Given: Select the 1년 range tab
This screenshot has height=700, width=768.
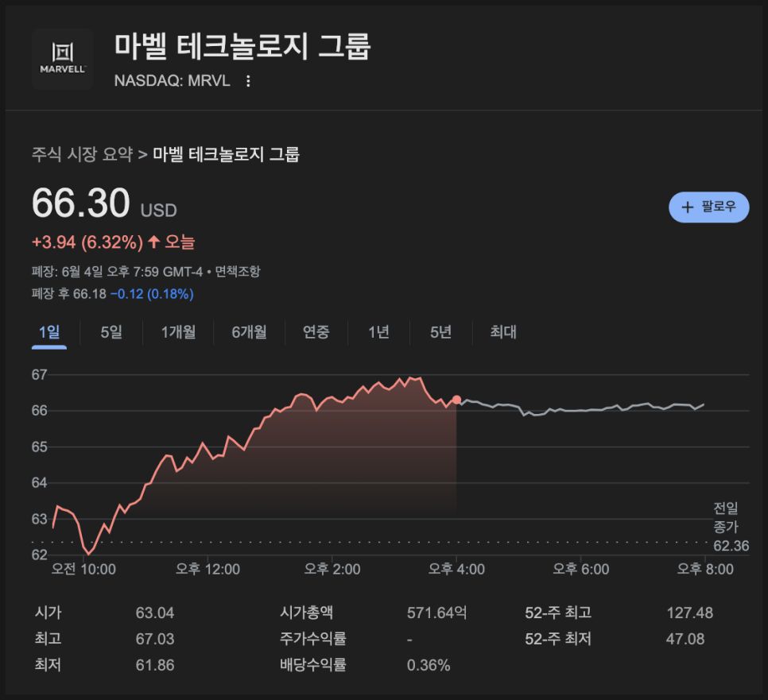Looking at the screenshot, I should pos(378,332).
